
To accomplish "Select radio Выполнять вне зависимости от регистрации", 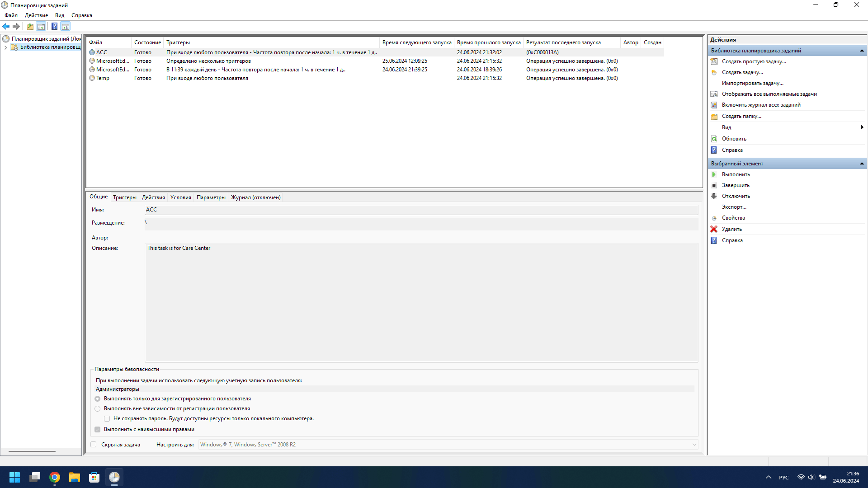I will 98,408.
